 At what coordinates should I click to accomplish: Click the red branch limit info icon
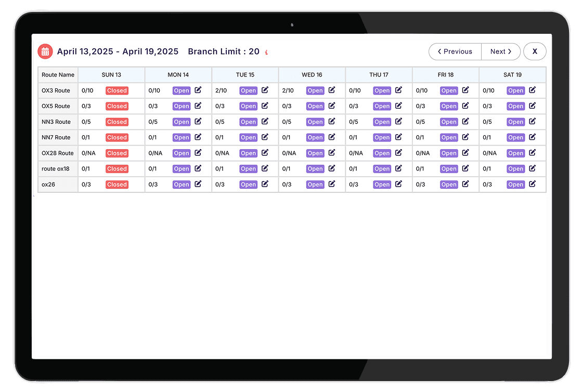(266, 52)
